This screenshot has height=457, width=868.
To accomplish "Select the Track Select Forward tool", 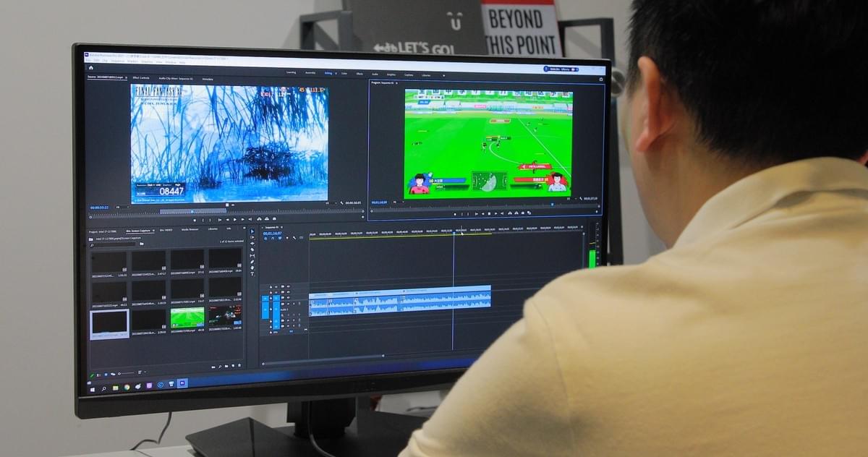I will [x=252, y=239].
